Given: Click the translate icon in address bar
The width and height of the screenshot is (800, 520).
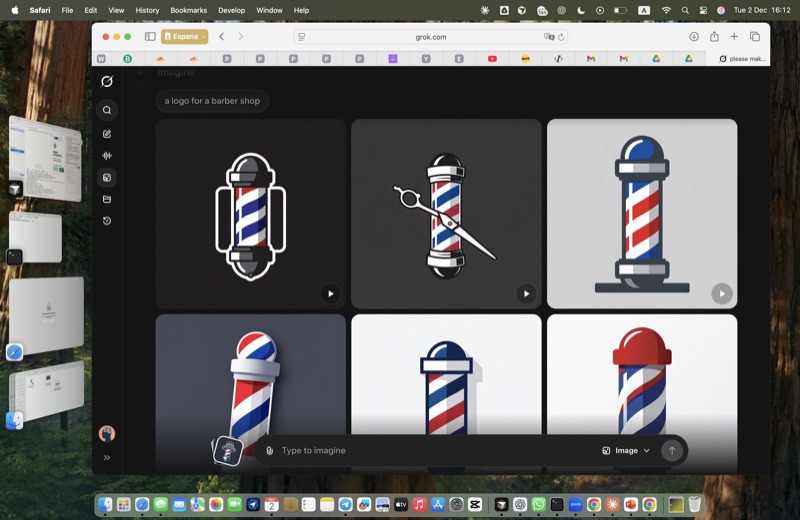Looking at the screenshot, I should pos(549,37).
